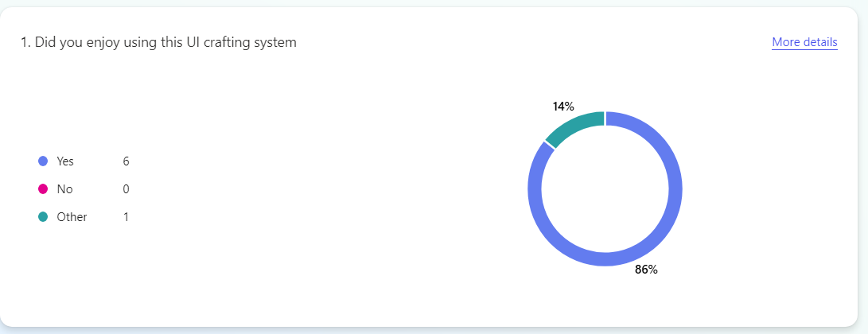
Task: Click the 86% chart data label
Action: [x=646, y=270]
